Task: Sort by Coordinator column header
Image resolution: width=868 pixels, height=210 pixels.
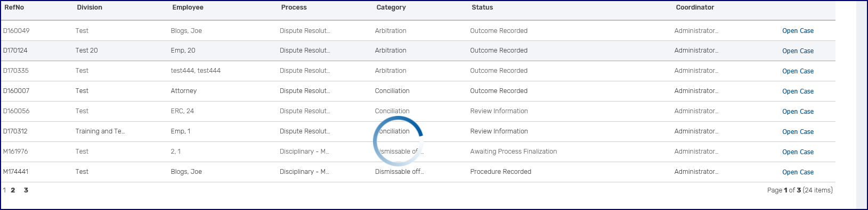Action: pos(695,7)
